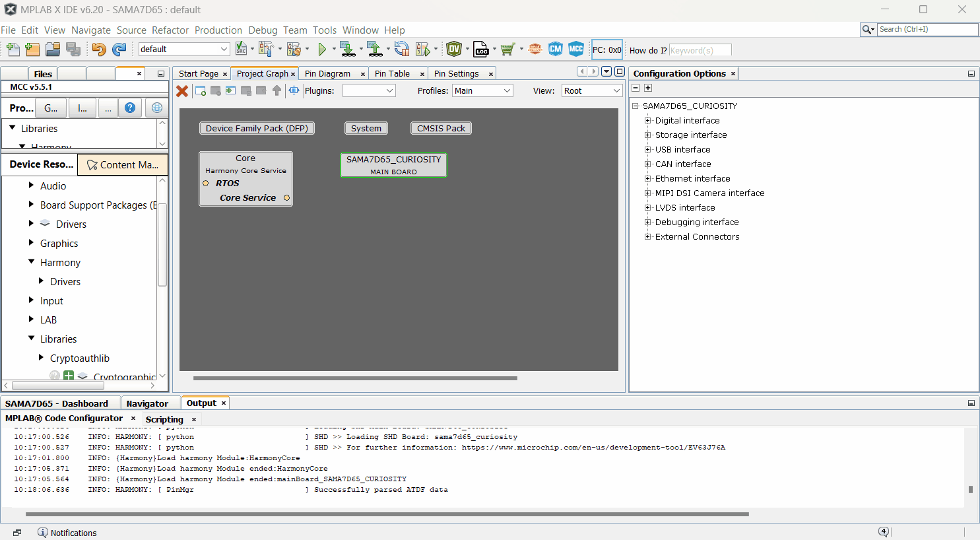Switch to the Scripting output tab
The image size is (980, 540).
click(164, 419)
